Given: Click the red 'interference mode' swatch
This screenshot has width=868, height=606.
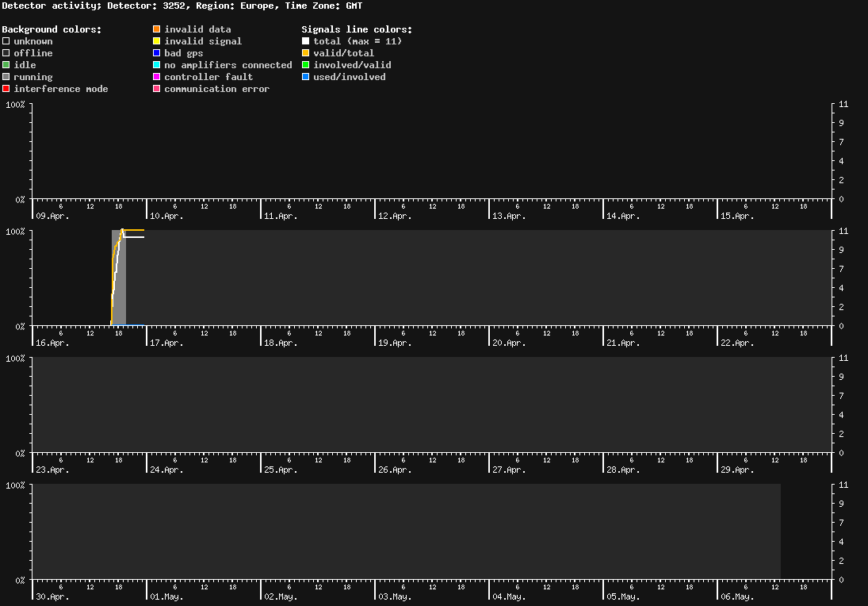Looking at the screenshot, I should point(6,89).
